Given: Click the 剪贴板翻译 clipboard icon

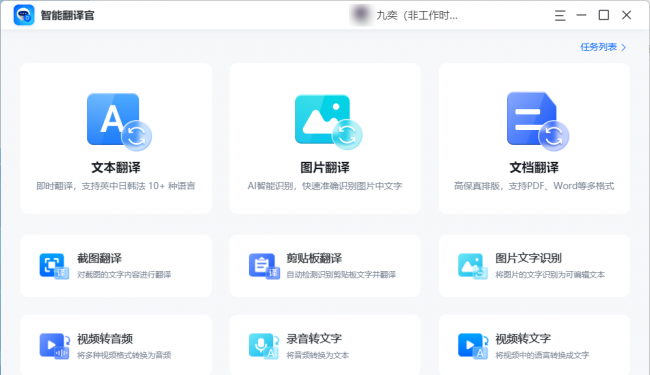Looking at the screenshot, I should tap(264, 266).
